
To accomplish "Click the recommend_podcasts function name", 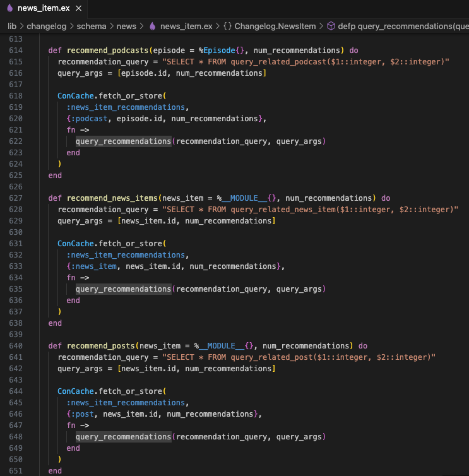I will pos(107,51).
